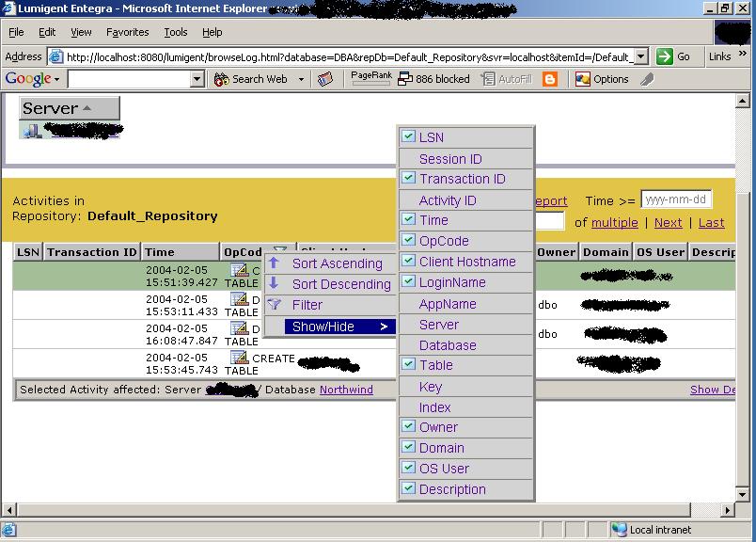756x542 pixels.
Task: Uncheck the OpCode column checkbox
Action: 410,241
